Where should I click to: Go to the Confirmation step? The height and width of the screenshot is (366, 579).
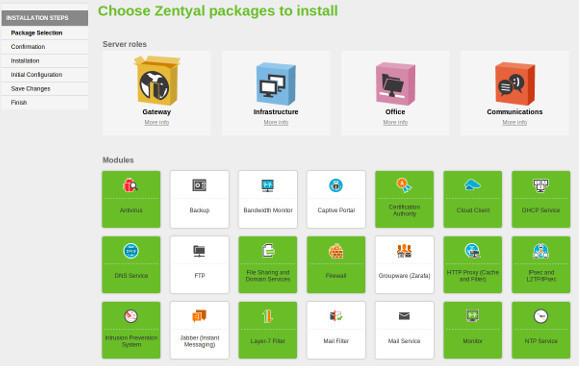pyautogui.click(x=45, y=47)
